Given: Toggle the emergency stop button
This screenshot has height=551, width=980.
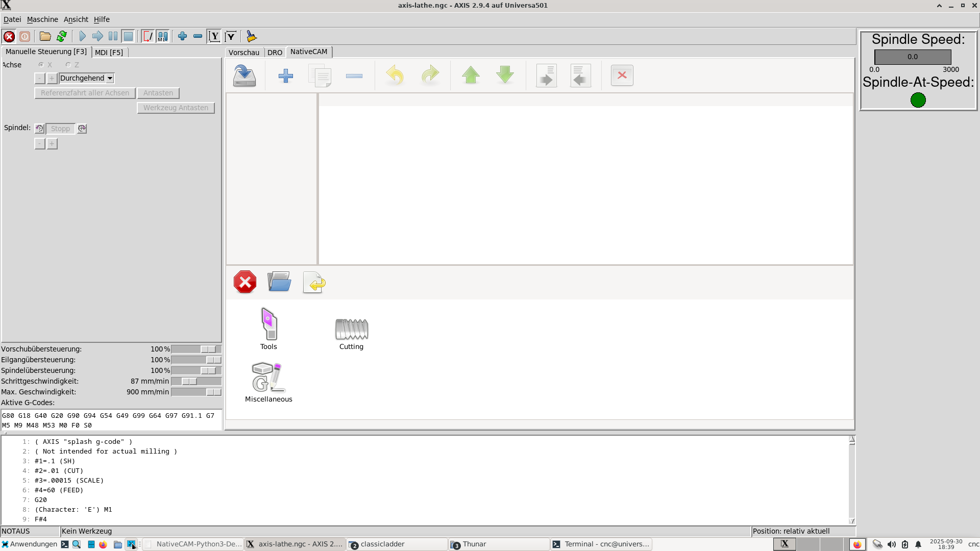Looking at the screenshot, I should [9, 36].
